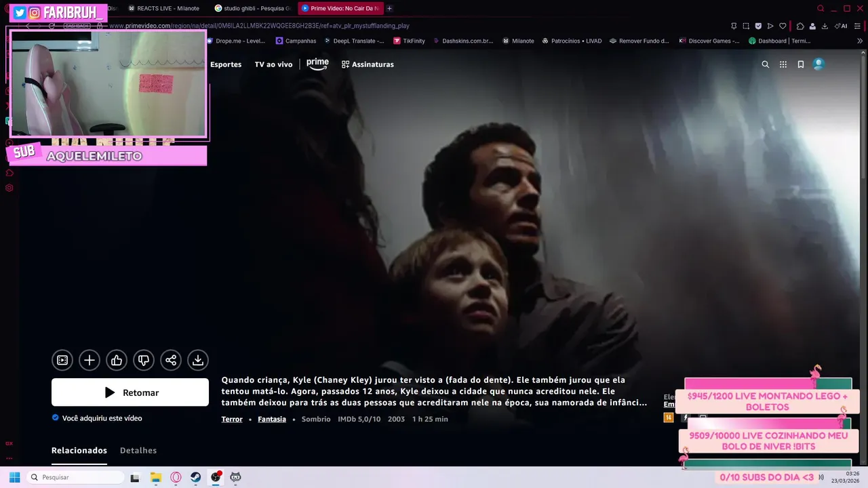Open Prime Video apps grid icon
Screen dimensions: 868x488
point(783,64)
